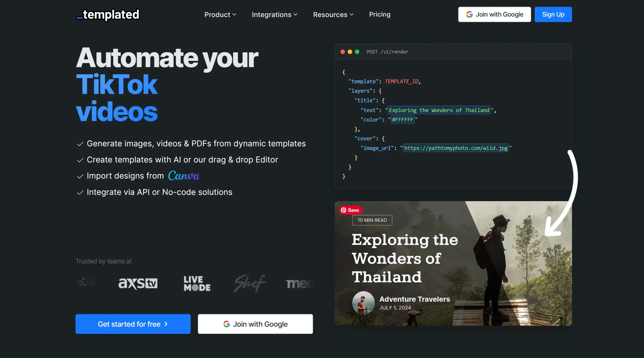Viewport: 644px width, 358px height.
Task: Expand the Integrations menu
Action: 274,15
